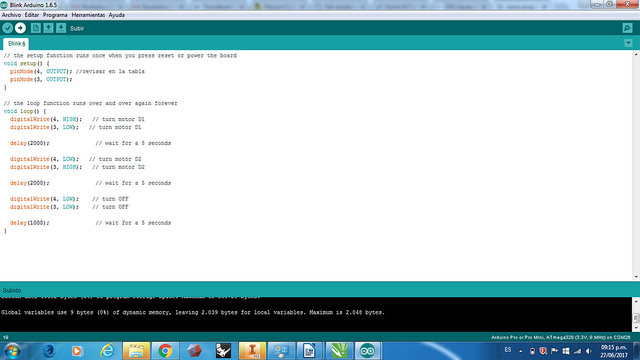Click the red antivirus shield tray icon
This screenshot has height=360, width=640.
pyautogui.click(x=543, y=351)
